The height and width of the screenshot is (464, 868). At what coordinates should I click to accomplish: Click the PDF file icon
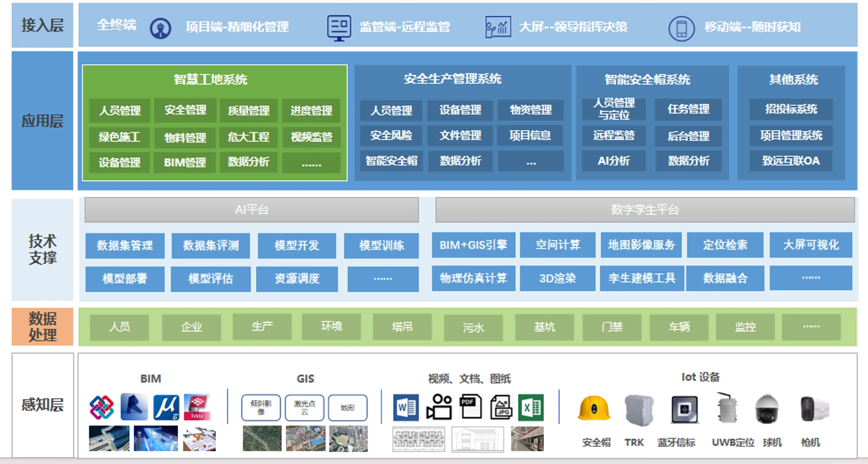(471, 406)
